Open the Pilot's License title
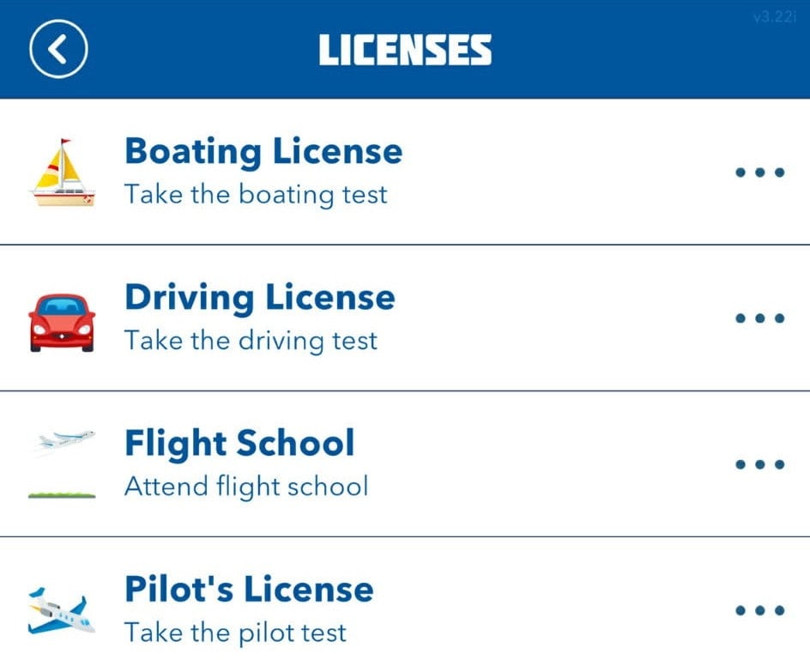810x672 pixels. 249,590
